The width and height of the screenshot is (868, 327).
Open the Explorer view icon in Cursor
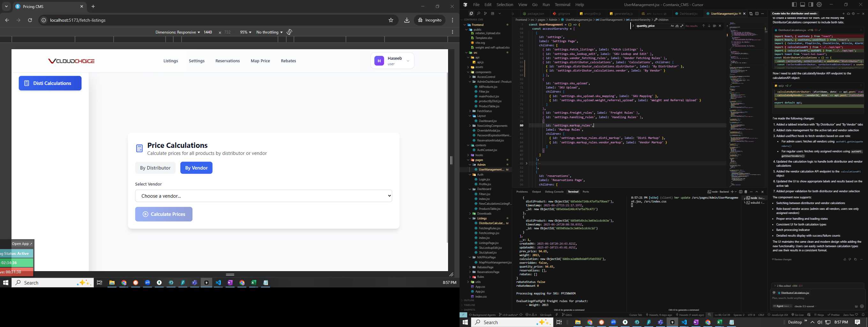tap(471, 13)
